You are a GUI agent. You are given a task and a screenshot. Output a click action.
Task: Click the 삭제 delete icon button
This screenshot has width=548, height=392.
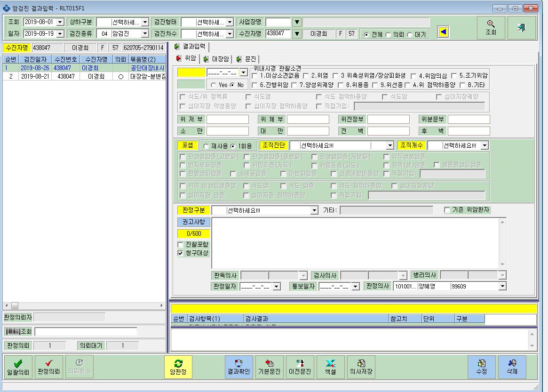pos(512,367)
